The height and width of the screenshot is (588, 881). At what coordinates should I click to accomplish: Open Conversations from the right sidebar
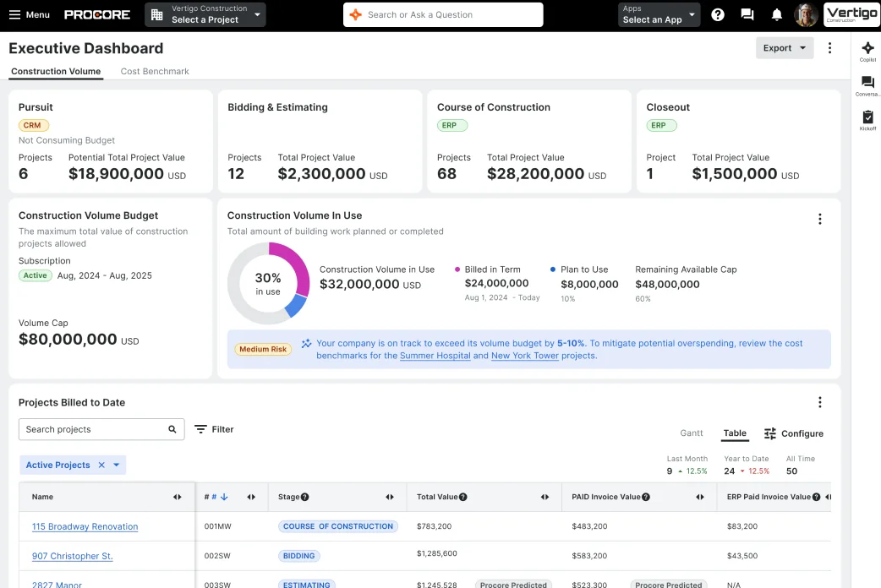coord(867,86)
